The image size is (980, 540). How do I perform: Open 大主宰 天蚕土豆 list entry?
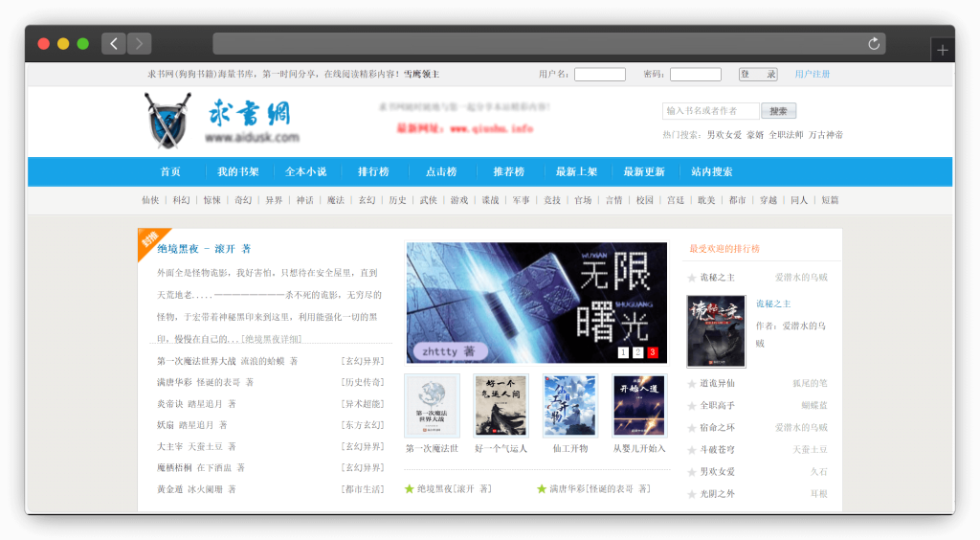[x=196, y=447]
